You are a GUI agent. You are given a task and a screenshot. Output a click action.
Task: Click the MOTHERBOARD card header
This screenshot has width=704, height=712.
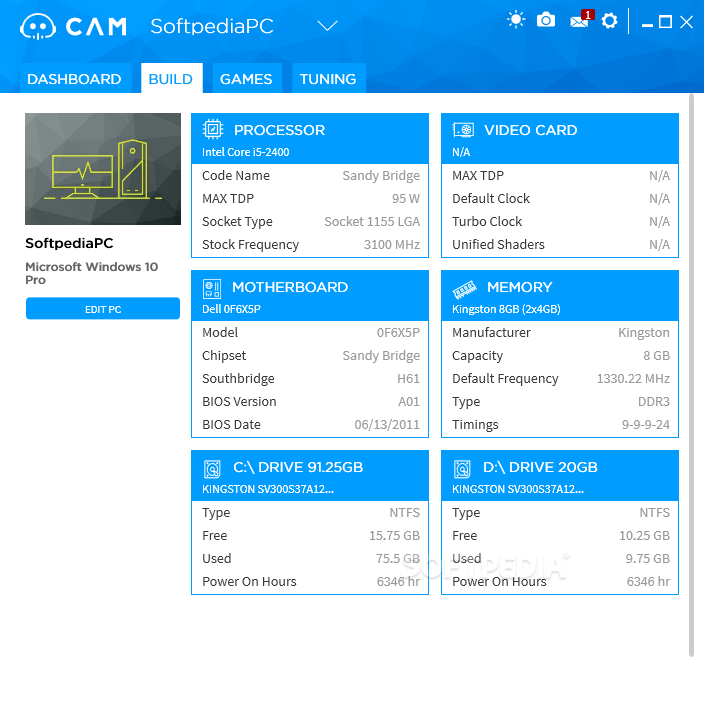tap(310, 296)
